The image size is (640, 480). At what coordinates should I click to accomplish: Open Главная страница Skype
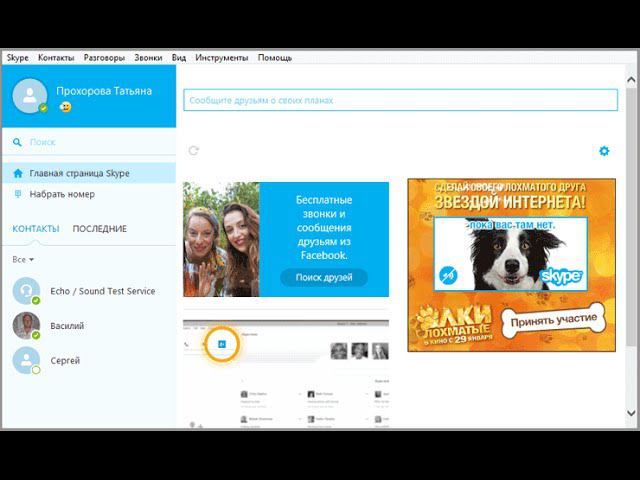click(89, 173)
